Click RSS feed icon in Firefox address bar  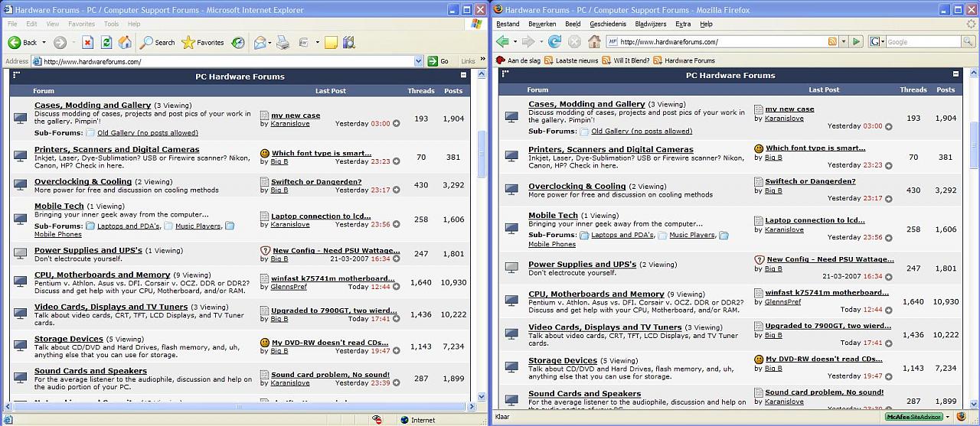coord(831,41)
